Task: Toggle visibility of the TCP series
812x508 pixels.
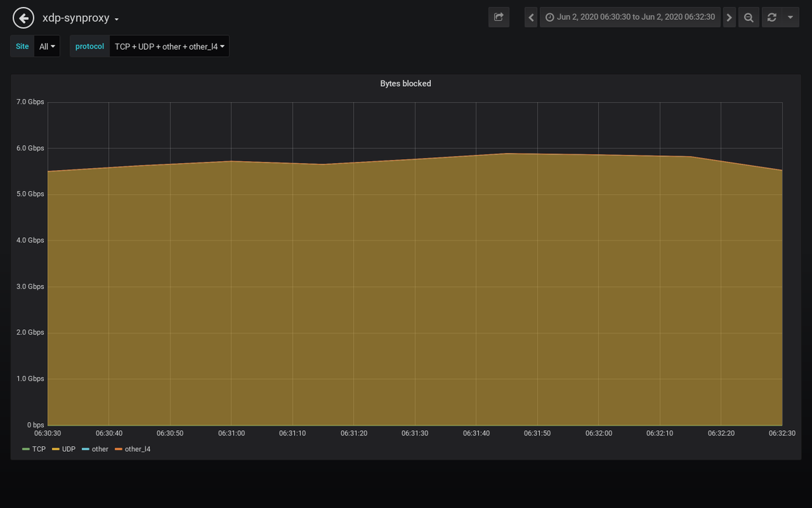Action: [41, 449]
